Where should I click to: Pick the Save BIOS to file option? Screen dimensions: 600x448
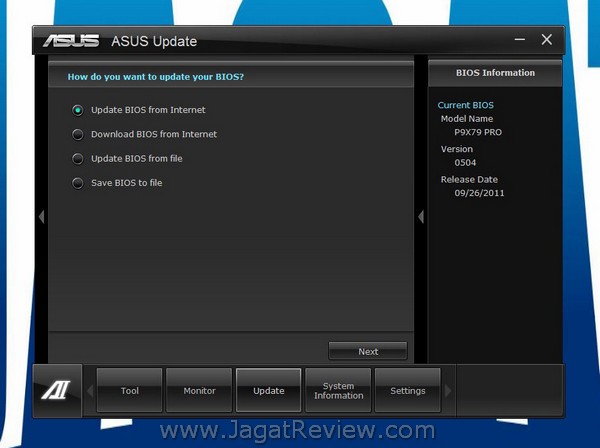(x=78, y=183)
